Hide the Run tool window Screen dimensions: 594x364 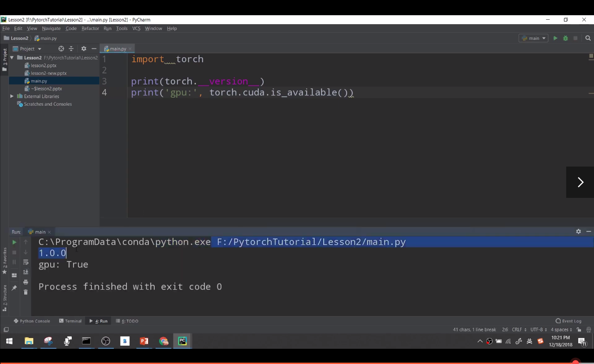(588, 231)
